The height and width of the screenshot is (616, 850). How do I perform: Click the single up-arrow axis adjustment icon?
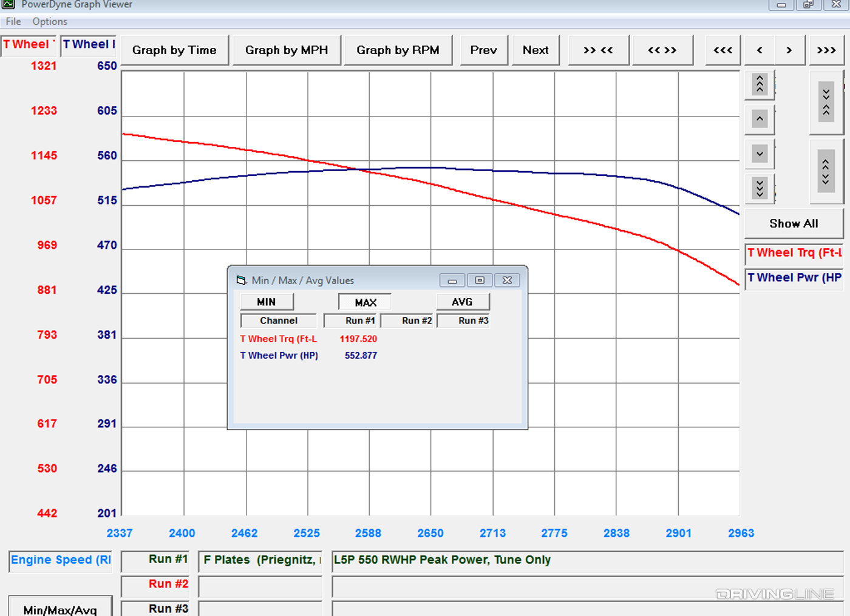759,119
